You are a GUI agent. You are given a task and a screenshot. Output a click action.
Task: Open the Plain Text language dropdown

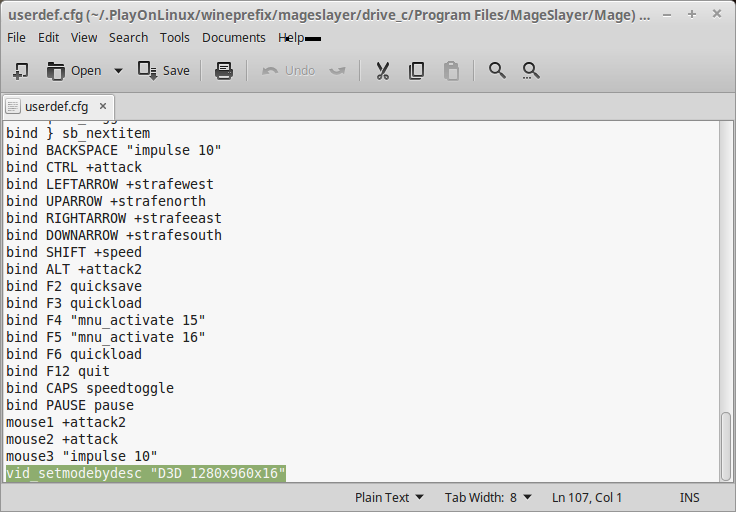tap(389, 497)
